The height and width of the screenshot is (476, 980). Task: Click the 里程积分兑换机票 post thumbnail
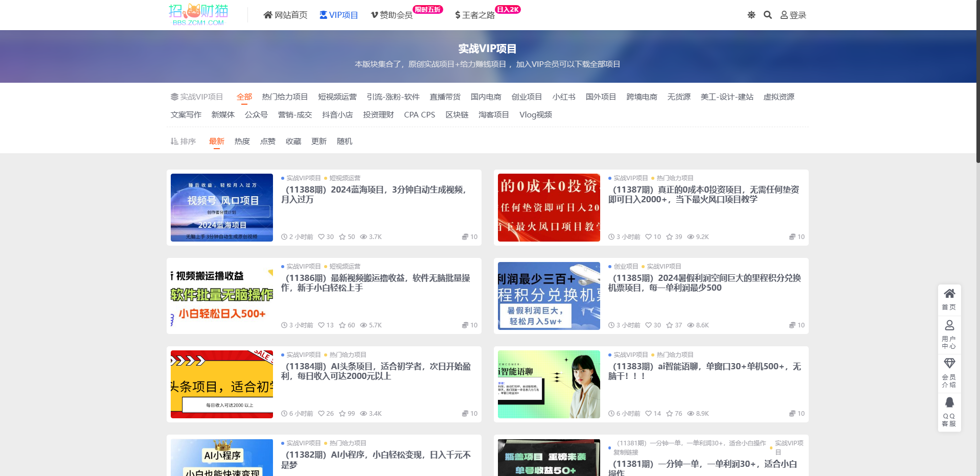[x=549, y=296]
